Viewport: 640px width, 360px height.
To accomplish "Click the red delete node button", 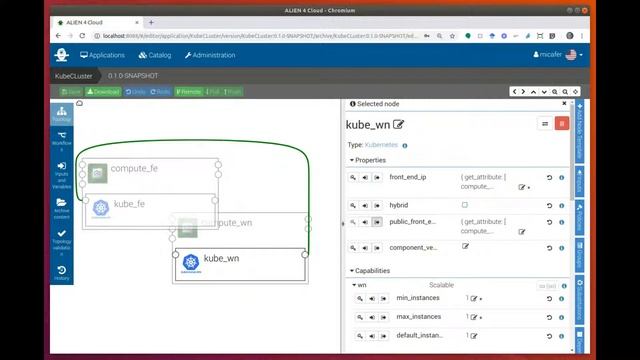I will pos(562,124).
